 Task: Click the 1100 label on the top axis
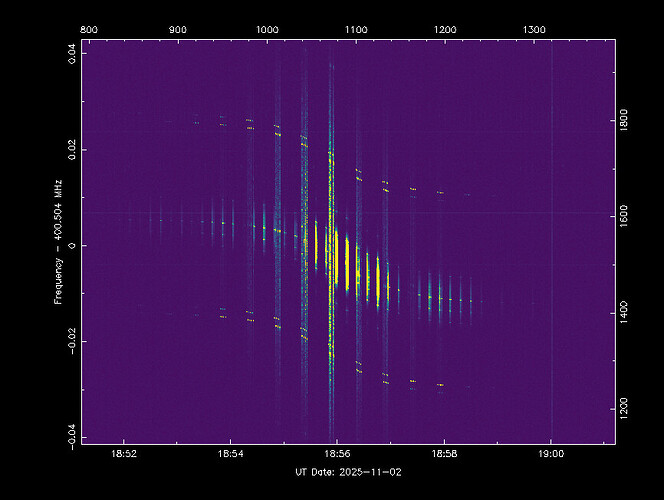point(356,30)
